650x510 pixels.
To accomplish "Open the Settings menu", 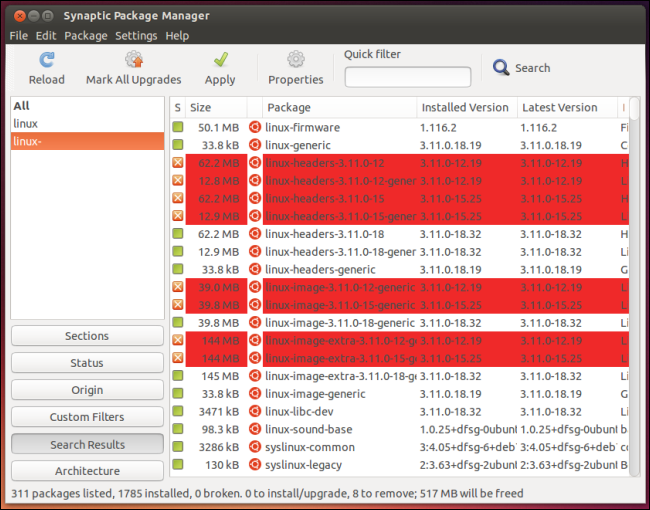I will pyautogui.click(x=136, y=35).
